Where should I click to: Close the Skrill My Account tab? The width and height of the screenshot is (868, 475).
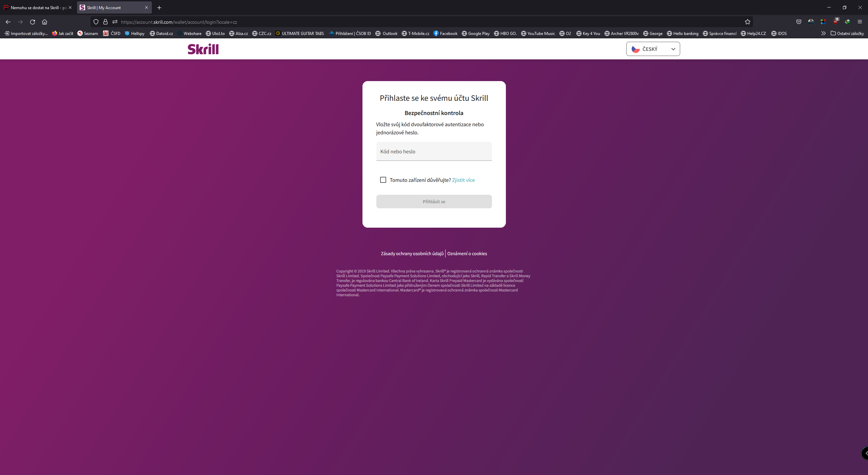pyautogui.click(x=146, y=7)
